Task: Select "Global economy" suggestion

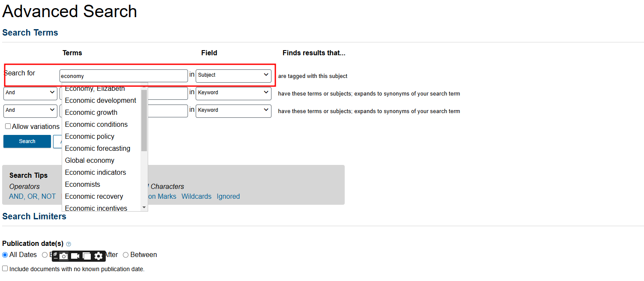Action: point(89,160)
